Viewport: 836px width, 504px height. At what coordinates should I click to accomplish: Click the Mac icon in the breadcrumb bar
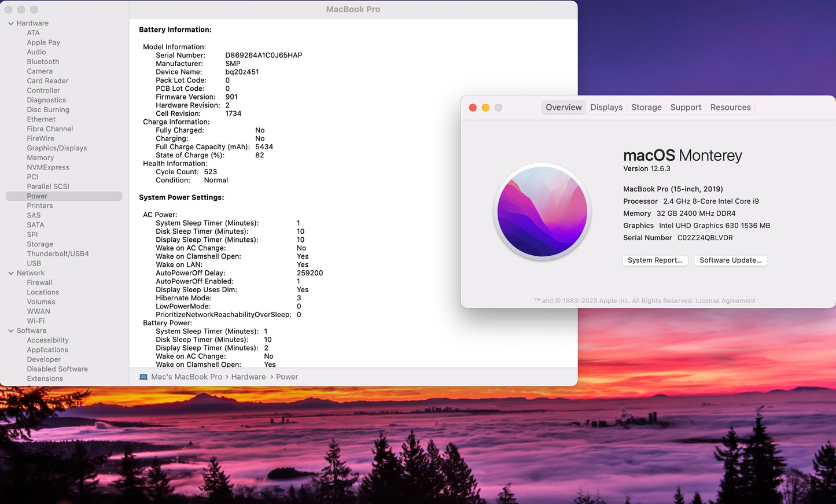(x=143, y=377)
